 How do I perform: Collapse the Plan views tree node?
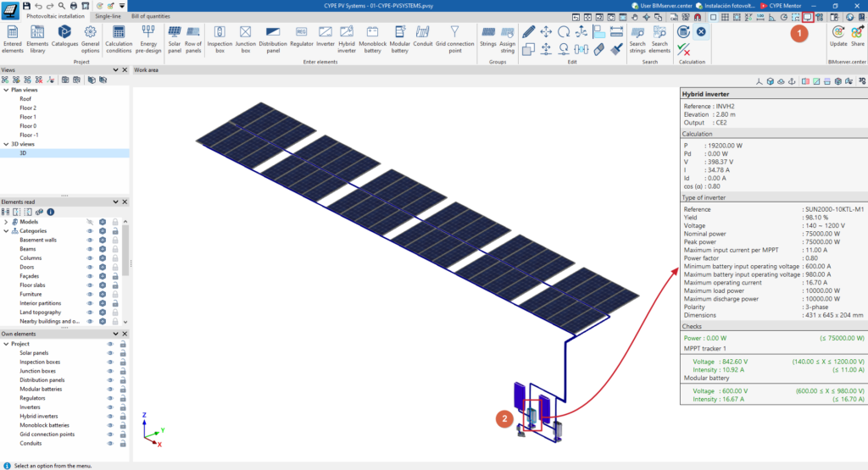point(6,90)
